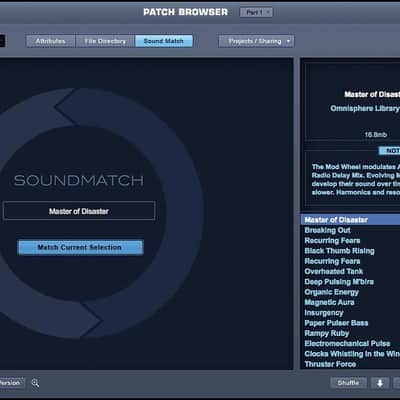Select Overheated Tank patch
400x400 pixels.
(x=350, y=272)
